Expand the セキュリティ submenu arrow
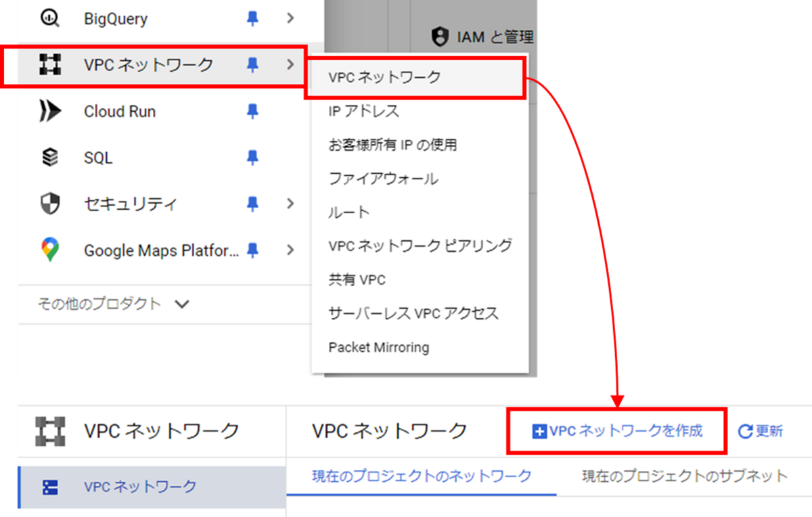Screen dimensions: 812x517 click(290, 204)
